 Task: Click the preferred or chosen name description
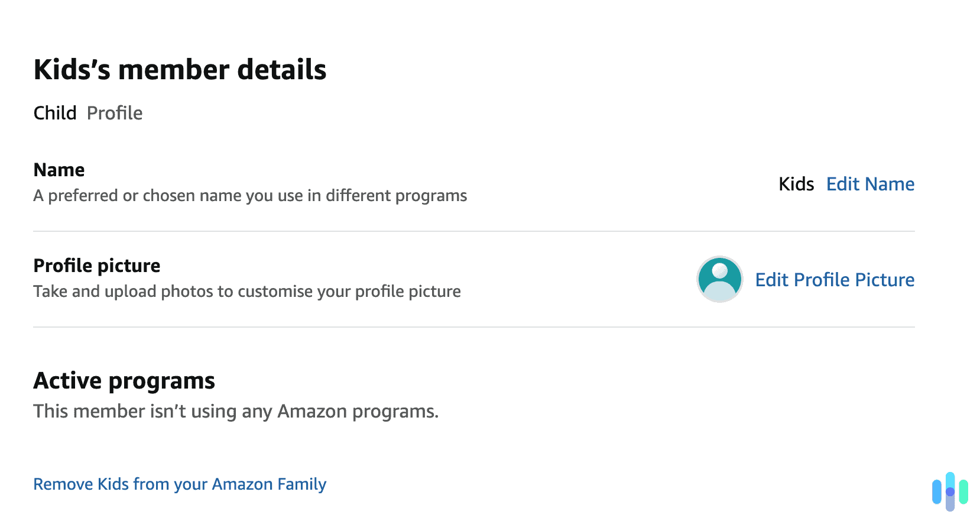(250, 196)
